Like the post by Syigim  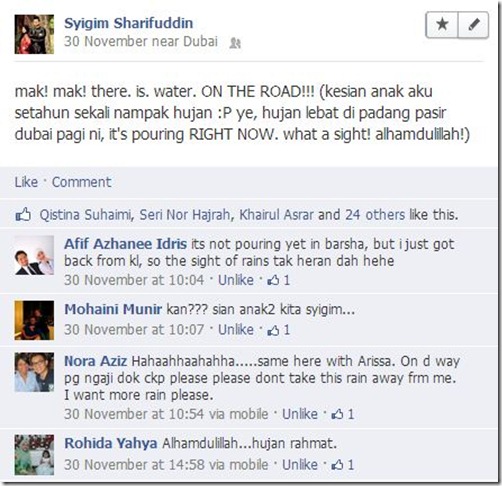tap(26, 182)
